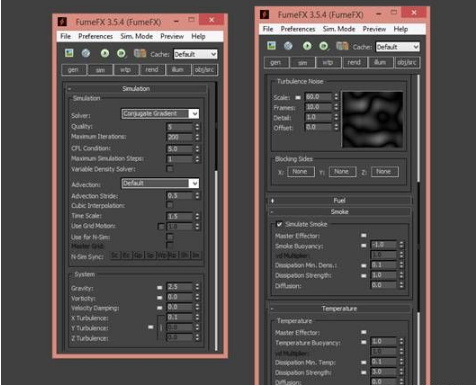Collapse the Smoke rollout
This screenshot has width=476, height=386.
coord(339,212)
